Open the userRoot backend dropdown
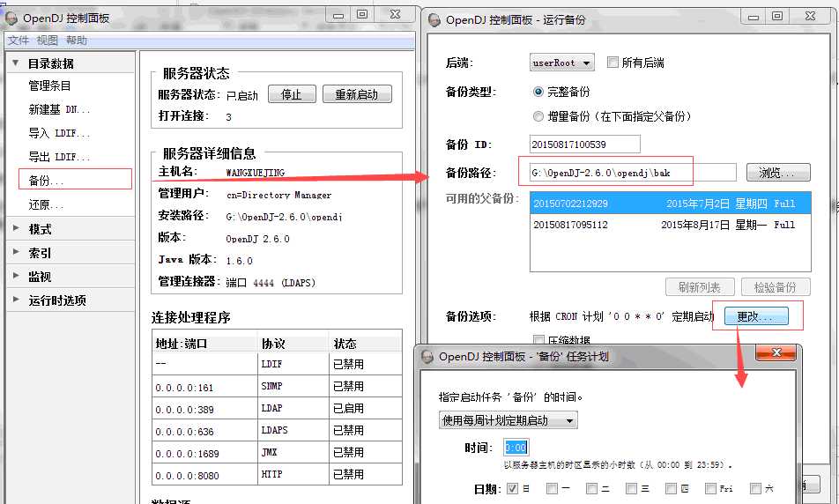This screenshot has height=504, width=839. click(561, 63)
